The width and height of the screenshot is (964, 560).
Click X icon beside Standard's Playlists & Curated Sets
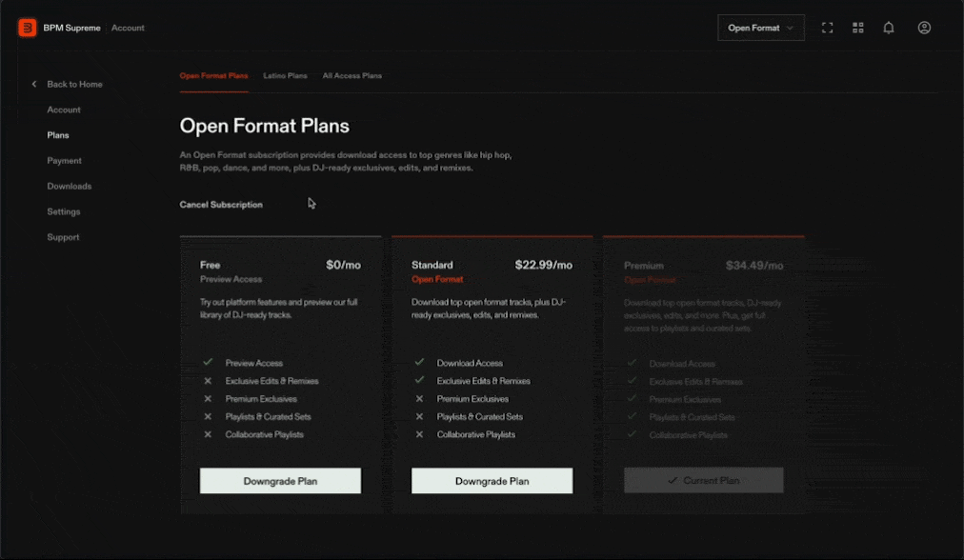[419, 417]
